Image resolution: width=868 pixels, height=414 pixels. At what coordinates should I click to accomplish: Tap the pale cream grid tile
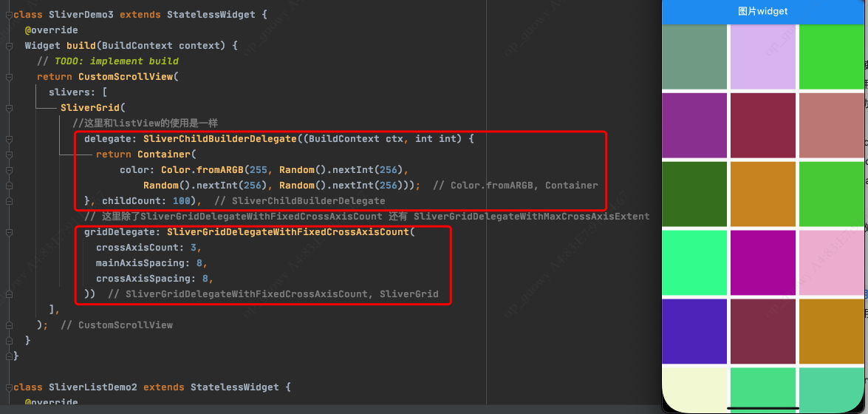tap(694, 389)
